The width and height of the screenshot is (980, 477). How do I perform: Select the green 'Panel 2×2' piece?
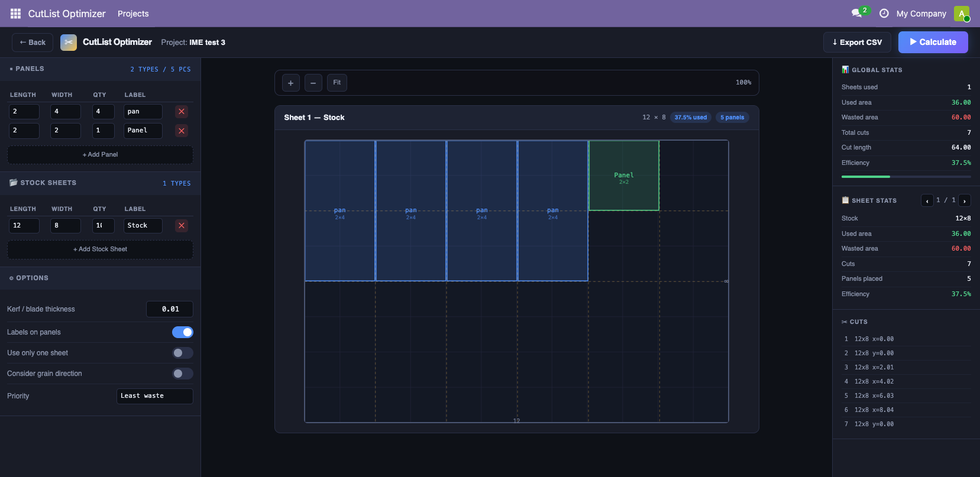click(x=624, y=176)
